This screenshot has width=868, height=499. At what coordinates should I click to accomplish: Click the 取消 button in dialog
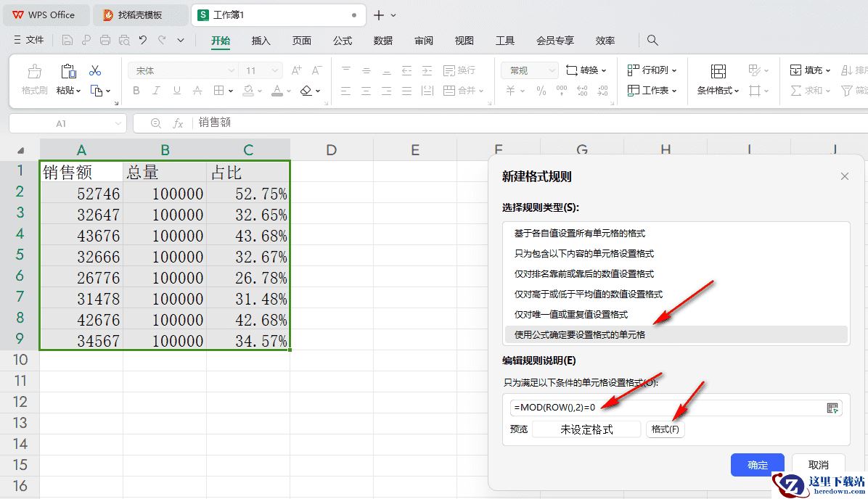point(818,465)
